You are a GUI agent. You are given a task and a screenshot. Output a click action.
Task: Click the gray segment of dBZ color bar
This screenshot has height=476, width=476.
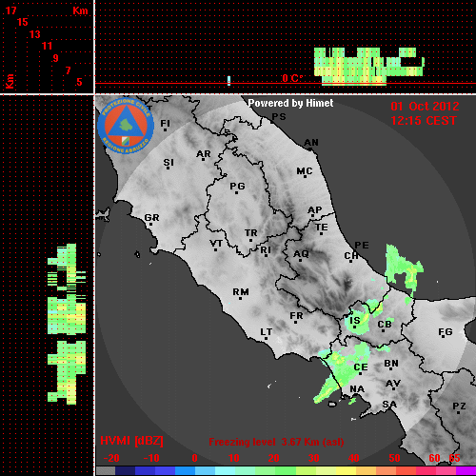(x=106, y=470)
